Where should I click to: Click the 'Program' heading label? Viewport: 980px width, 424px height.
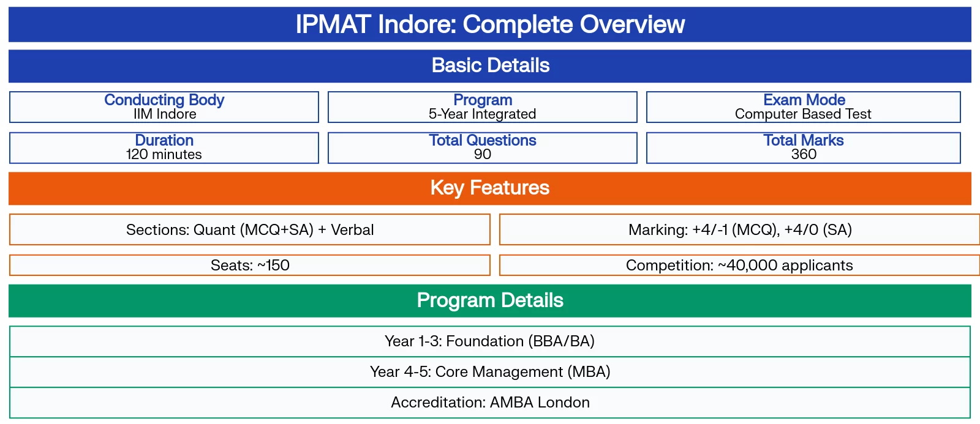tap(483, 100)
